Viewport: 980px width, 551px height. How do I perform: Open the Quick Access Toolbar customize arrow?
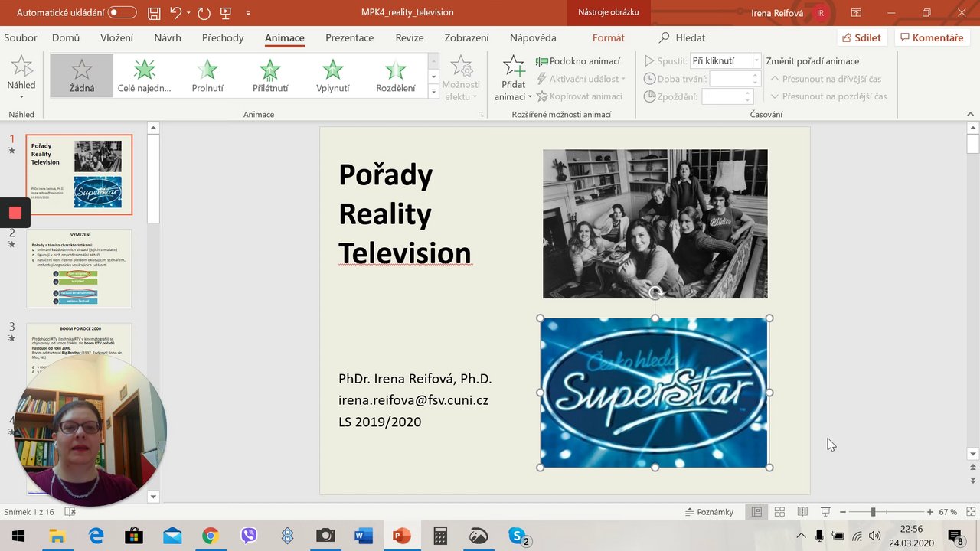(x=248, y=13)
